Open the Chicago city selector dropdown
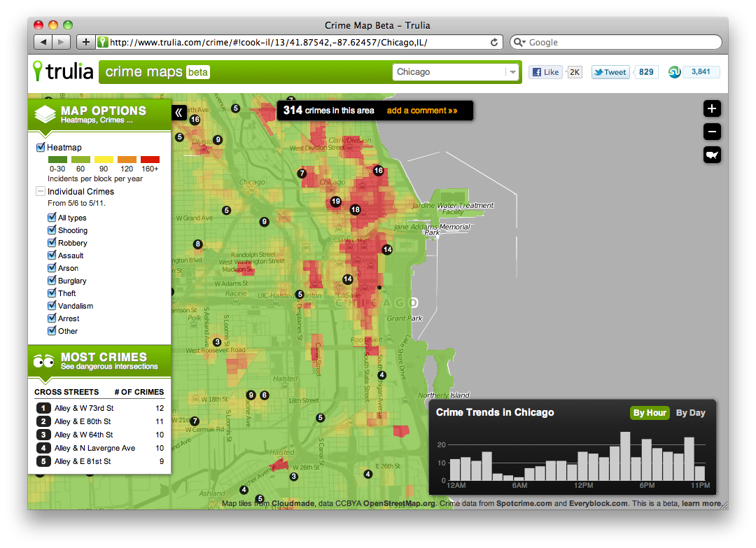This screenshot has width=756, height=548. pyautogui.click(x=512, y=72)
